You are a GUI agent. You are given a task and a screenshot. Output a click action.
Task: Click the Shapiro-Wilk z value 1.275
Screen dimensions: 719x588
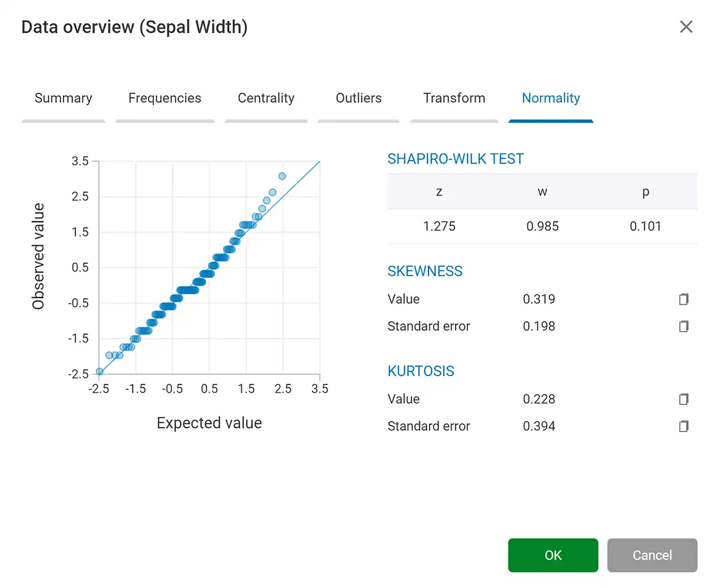coord(439,226)
